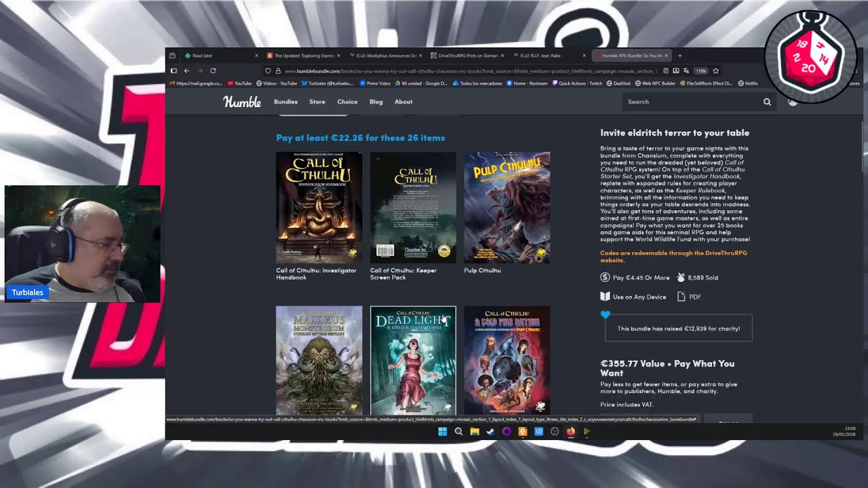The width and height of the screenshot is (868, 488).
Task: Open OBS Studio from taskbar
Action: click(555, 432)
